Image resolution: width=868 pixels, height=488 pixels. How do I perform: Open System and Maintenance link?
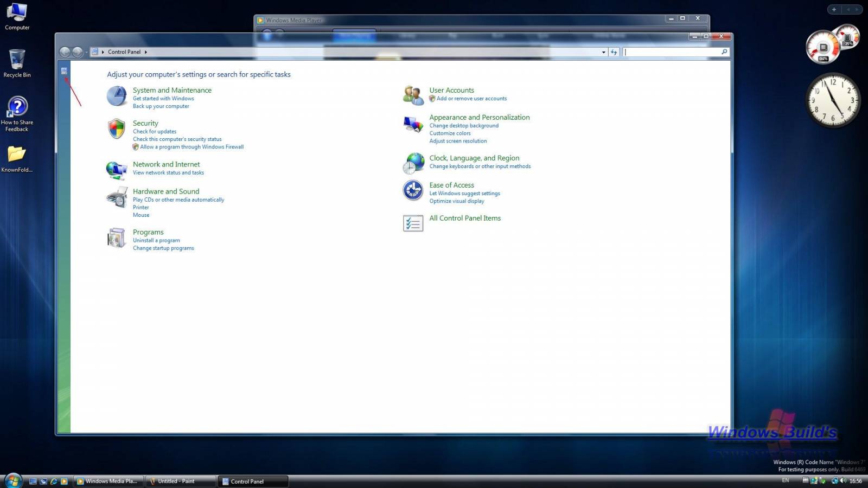[x=172, y=90]
